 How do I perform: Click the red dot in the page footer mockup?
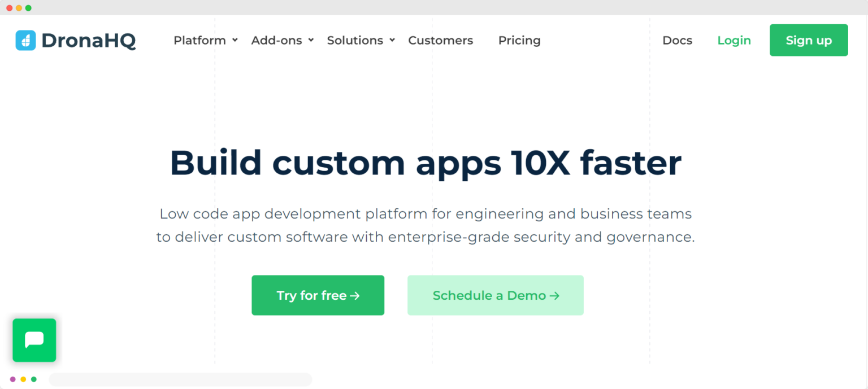tap(12, 379)
